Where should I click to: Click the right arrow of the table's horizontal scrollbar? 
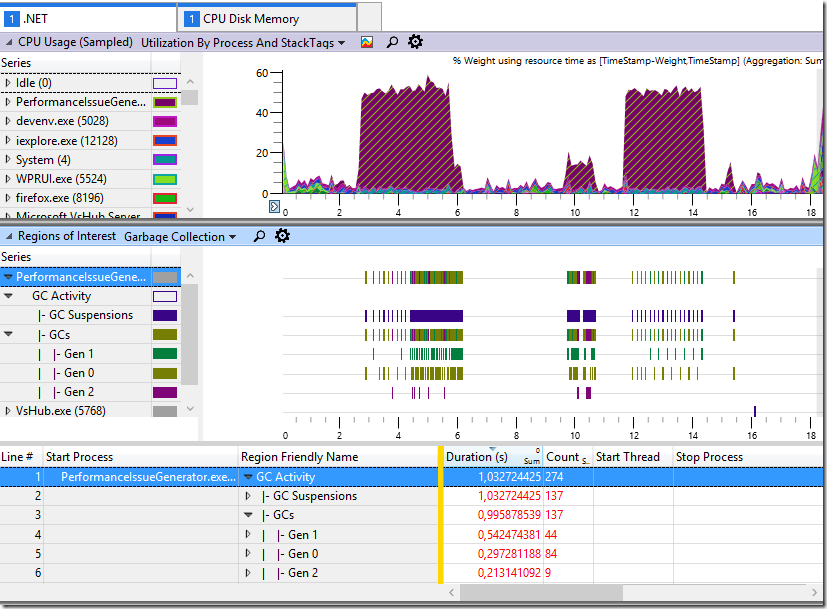point(814,593)
